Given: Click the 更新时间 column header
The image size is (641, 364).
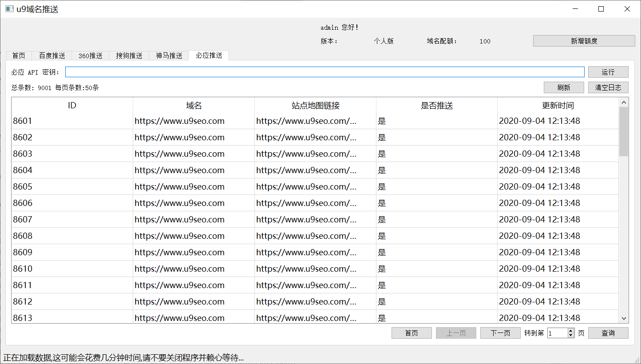Looking at the screenshot, I should [558, 105].
